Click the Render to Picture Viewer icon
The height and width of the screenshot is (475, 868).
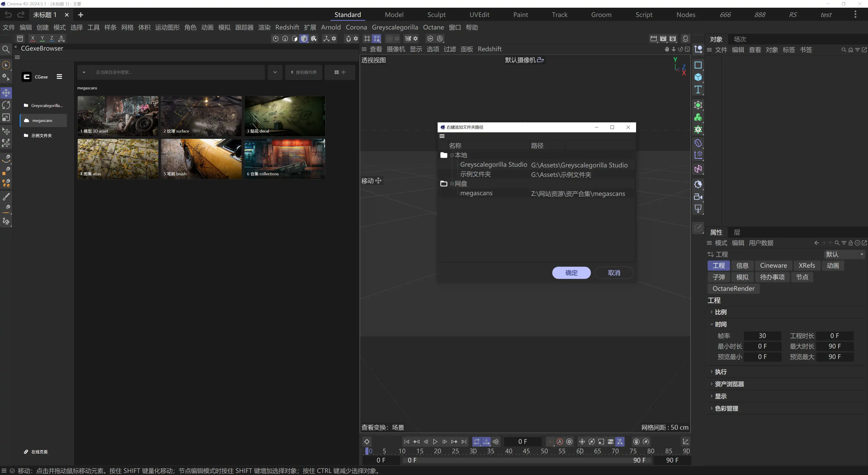pos(663,38)
